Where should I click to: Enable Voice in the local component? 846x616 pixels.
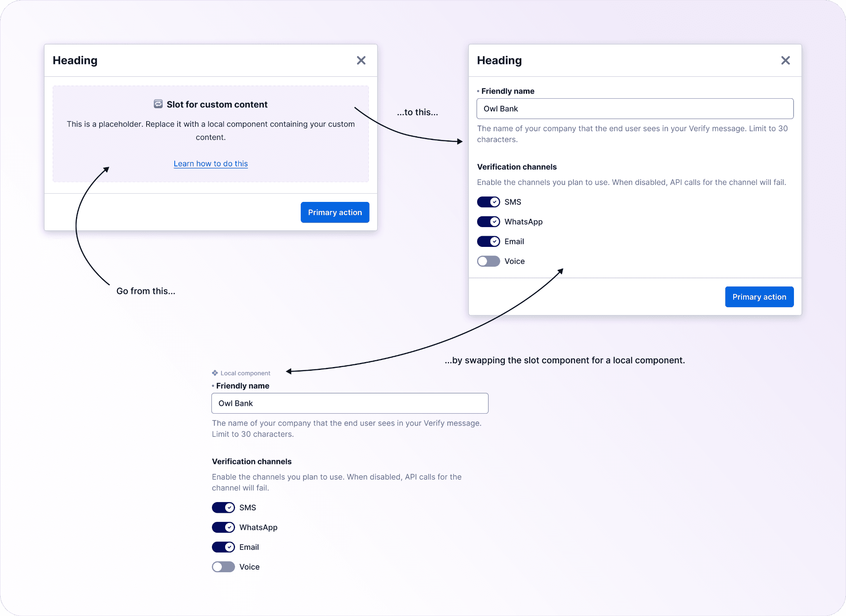point(223,567)
